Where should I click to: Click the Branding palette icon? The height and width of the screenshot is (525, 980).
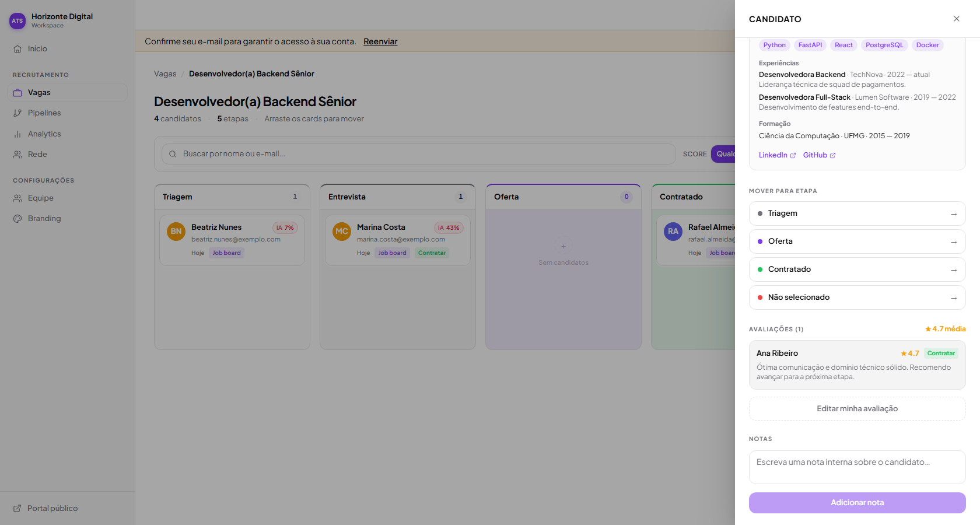pyautogui.click(x=17, y=219)
